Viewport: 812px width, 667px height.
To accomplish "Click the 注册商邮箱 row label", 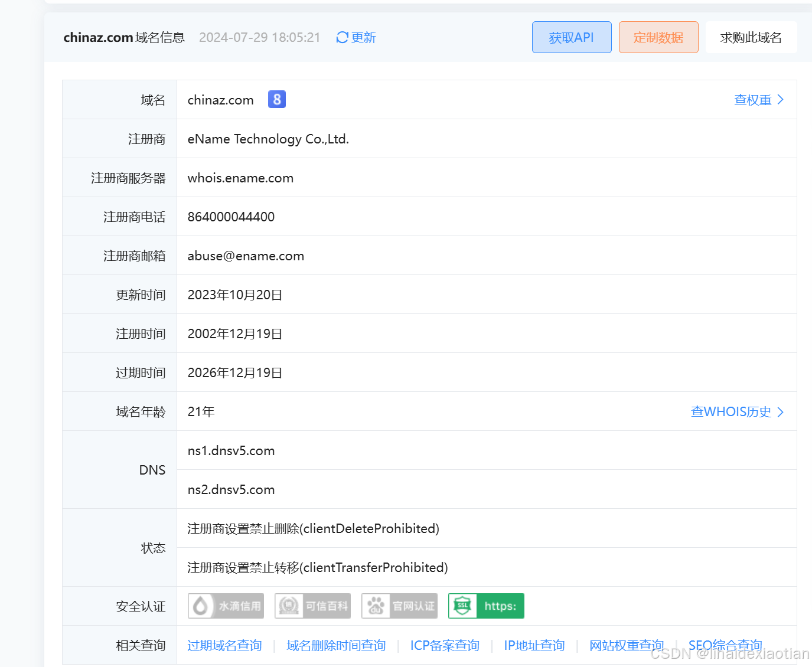I will (135, 256).
